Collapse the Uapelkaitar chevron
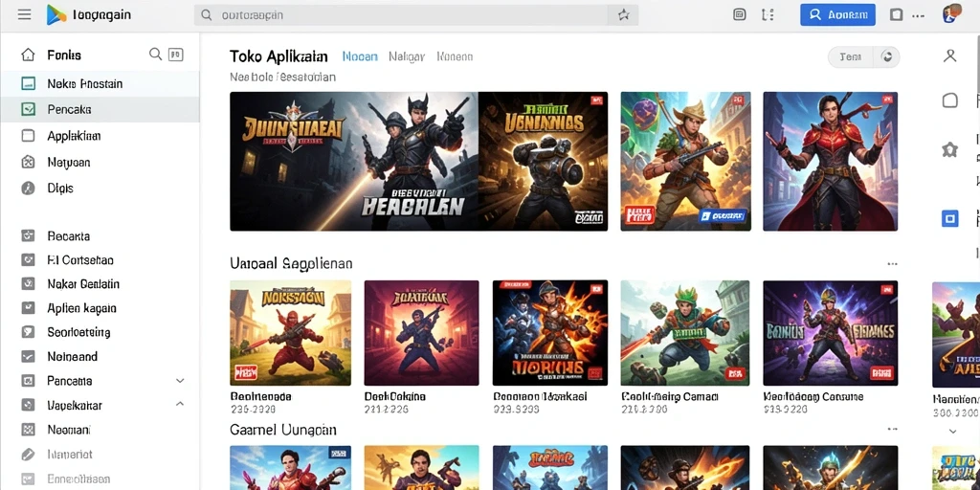Screen dimensions: 980x490 click(180, 405)
